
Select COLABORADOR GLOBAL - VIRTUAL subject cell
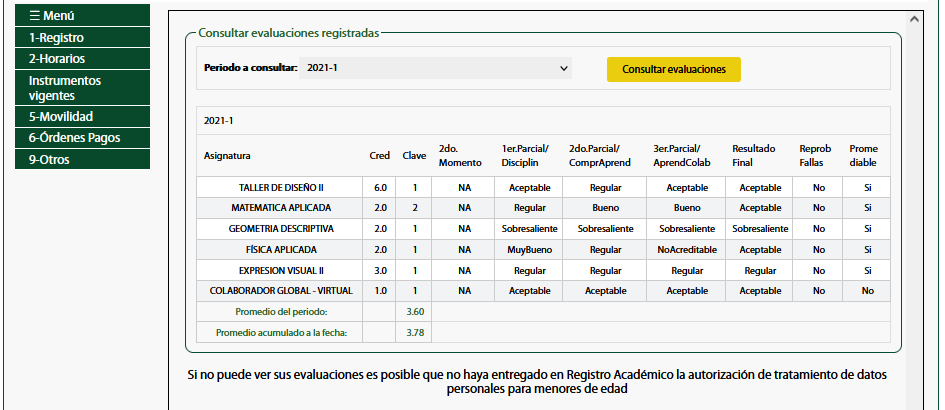click(x=280, y=291)
